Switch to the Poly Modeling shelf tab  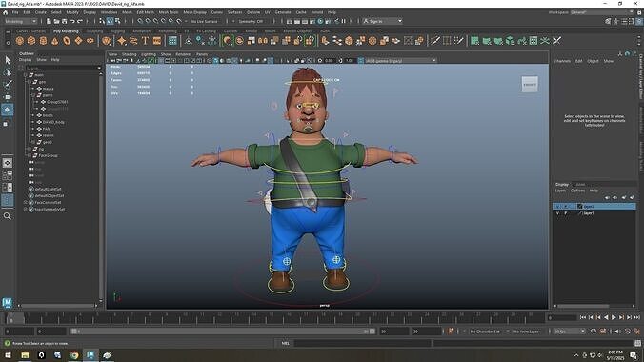pyautogui.click(x=66, y=30)
